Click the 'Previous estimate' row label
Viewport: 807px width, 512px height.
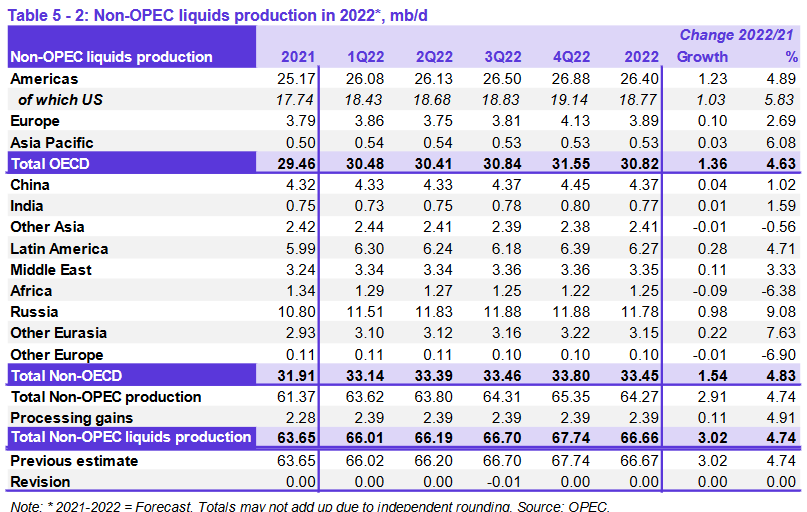coord(74,461)
